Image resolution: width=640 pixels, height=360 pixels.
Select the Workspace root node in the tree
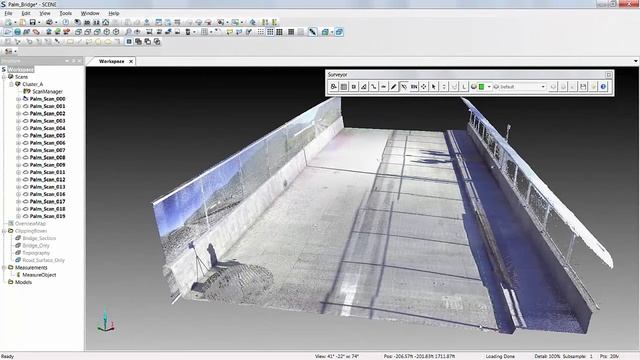tap(21, 69)
